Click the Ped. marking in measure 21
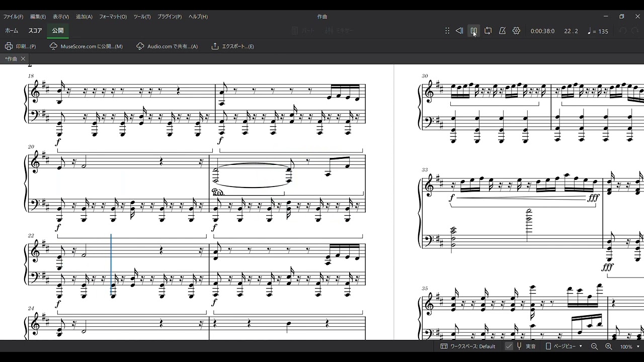The height and width of the screenshot is (362, 644). pyautogui.click(x=218, y=192)
